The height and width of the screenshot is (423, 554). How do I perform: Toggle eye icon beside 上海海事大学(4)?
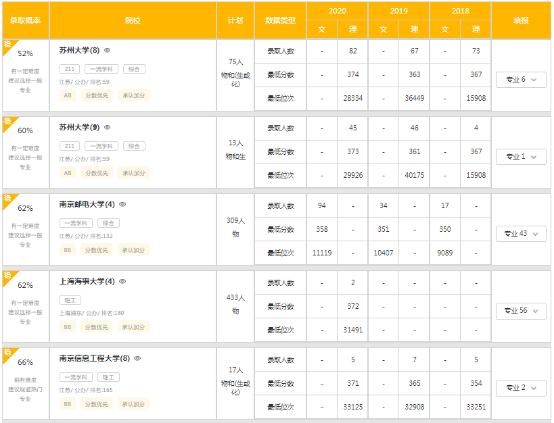click(x=123, y=281)
